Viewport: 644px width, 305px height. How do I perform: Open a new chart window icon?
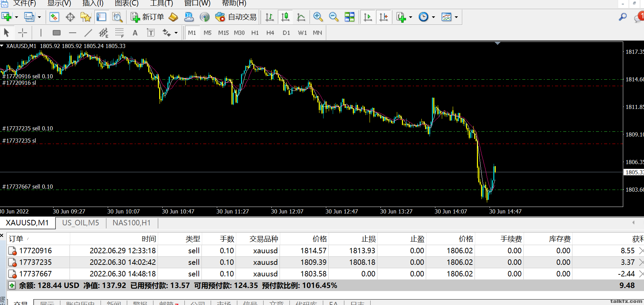pyautogui.click(x=6, y=17)
